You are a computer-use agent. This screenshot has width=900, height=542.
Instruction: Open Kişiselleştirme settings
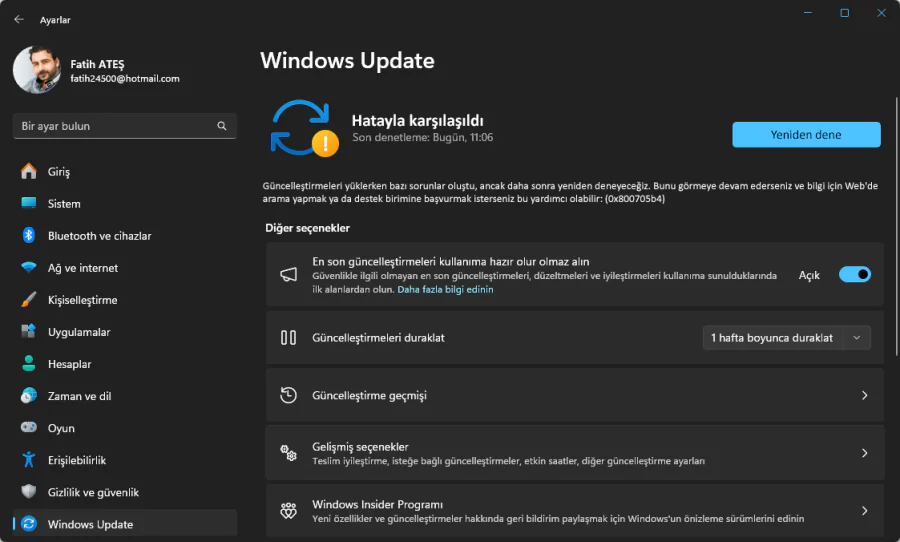82,300
